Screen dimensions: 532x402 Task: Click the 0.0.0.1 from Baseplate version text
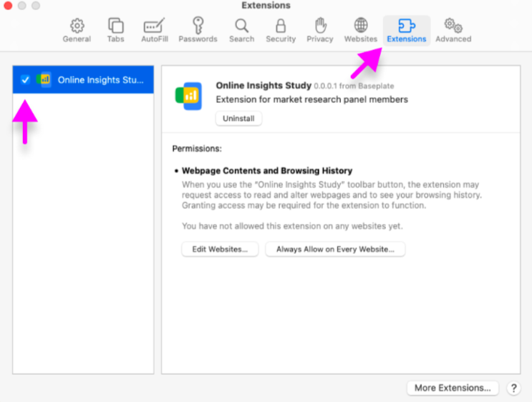(354, 86)
